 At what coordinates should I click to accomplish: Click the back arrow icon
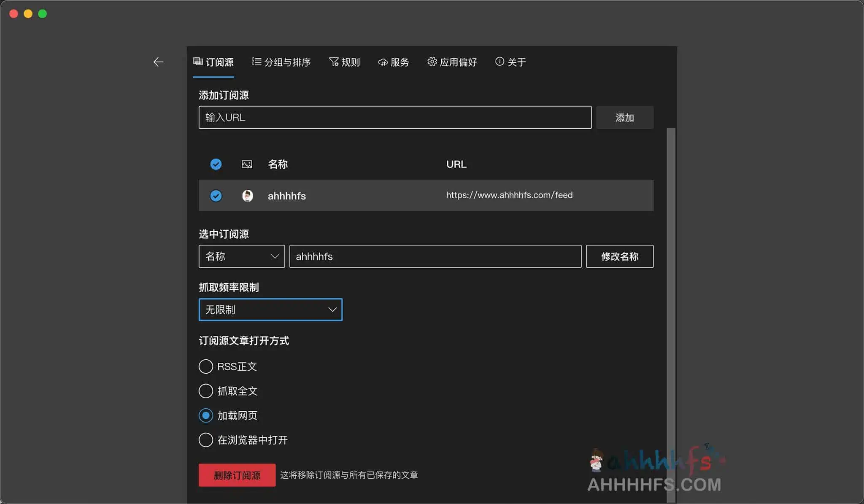(158, 62)
